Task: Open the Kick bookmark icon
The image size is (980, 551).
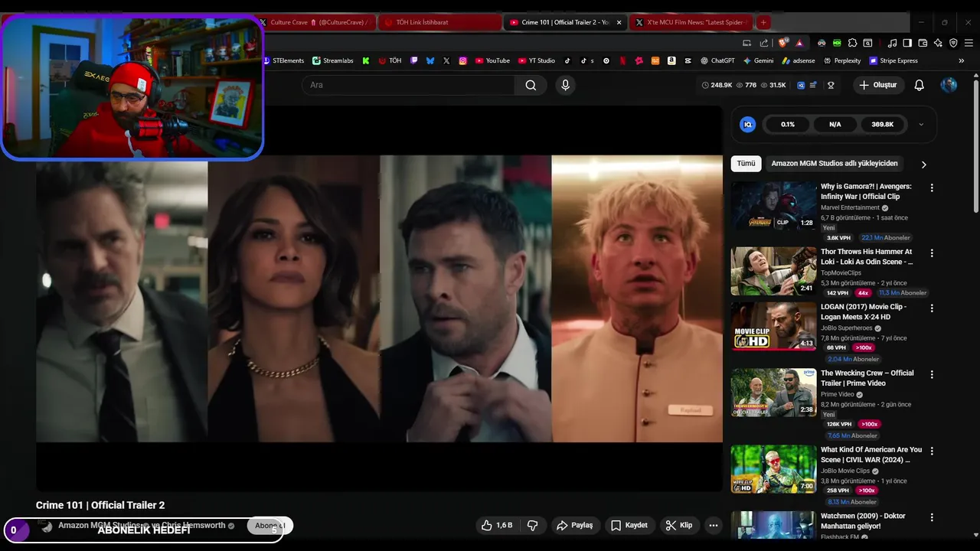Action: (x=366, y=60)
